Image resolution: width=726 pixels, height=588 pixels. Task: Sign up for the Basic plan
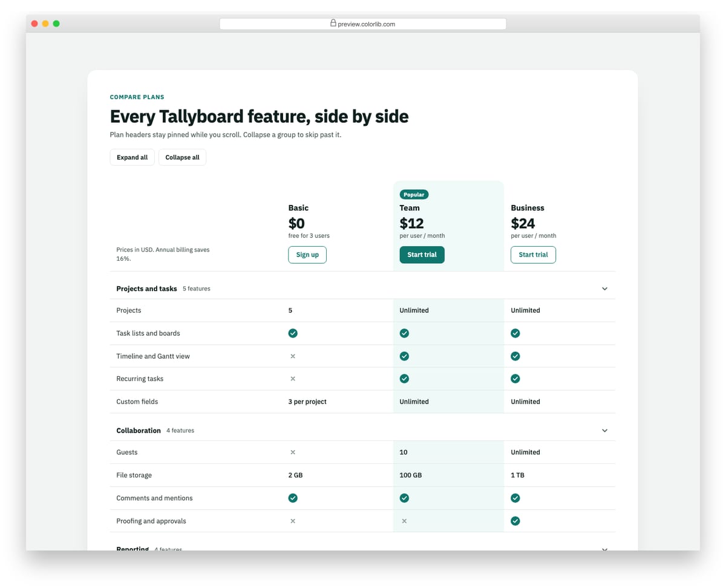(x=307, y=255)
